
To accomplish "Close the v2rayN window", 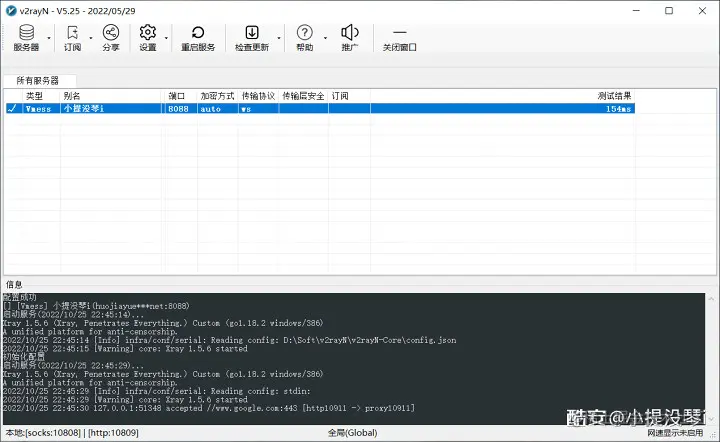I will [702, 11].
